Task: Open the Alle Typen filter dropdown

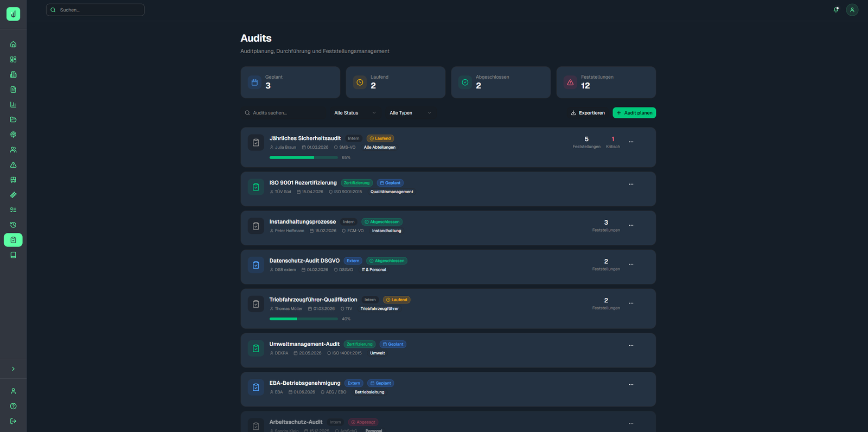Action: click(410, 113)
